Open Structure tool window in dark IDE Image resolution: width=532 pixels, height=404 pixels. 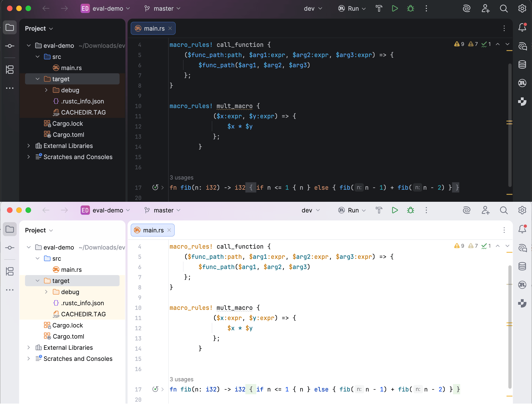10,70
